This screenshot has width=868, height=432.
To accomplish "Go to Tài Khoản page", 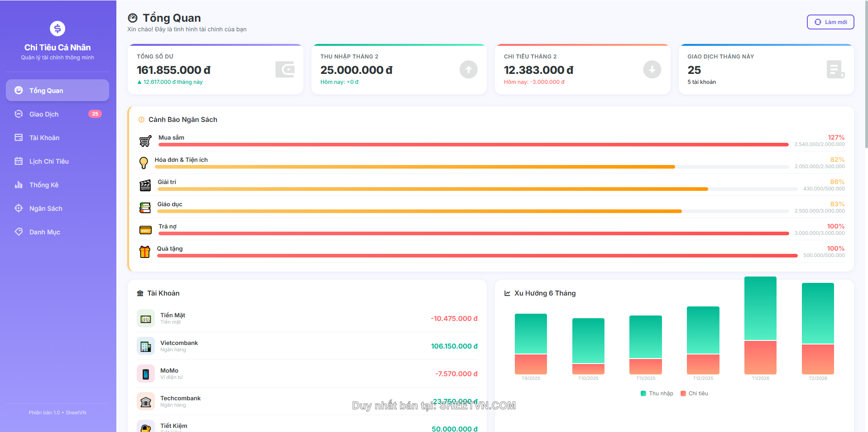I will (44, 138).
